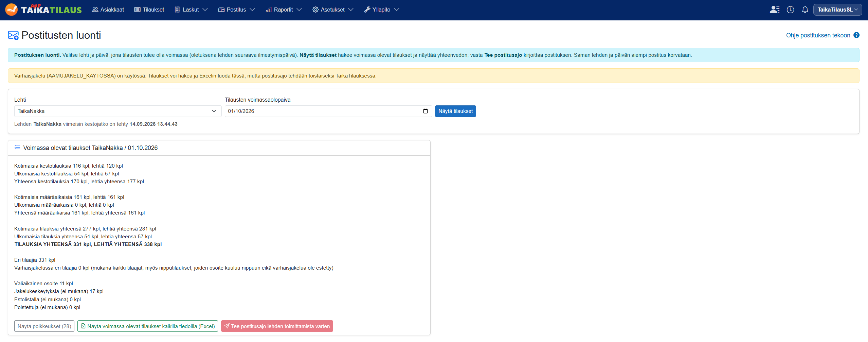Click the TILAUKSIA YHTEENSÄ 331 kpl line

coord(88,244)
